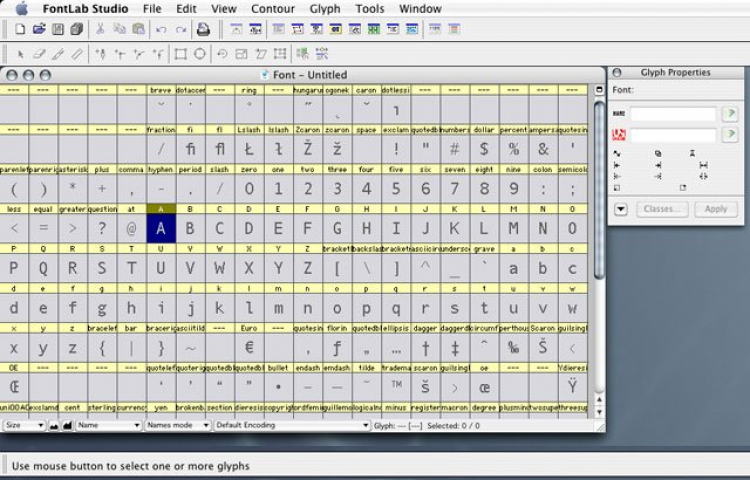The width and height of the screenshot is (750, 480).
Task: Open the Size dropdown in font window footer
Action: pos(24,425)
